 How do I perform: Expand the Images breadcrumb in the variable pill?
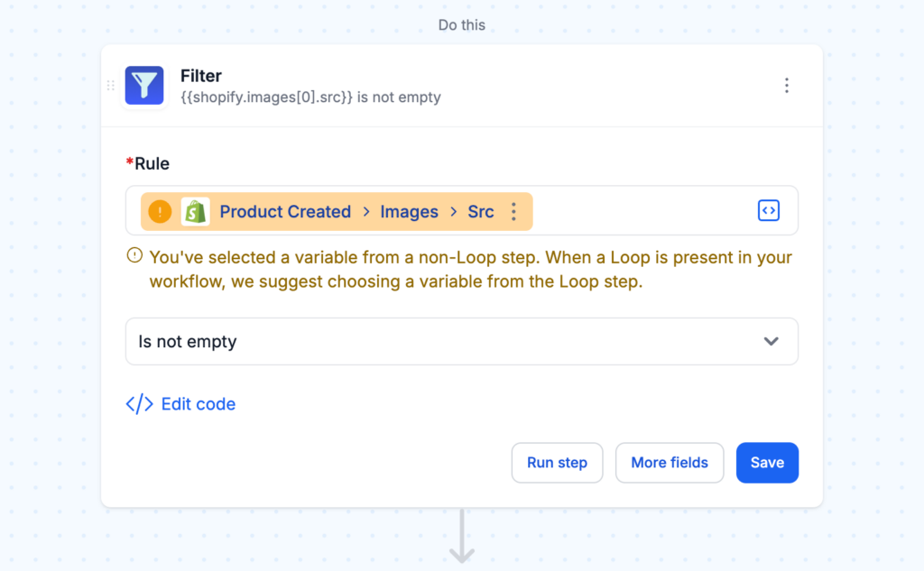tap(409, 211)
